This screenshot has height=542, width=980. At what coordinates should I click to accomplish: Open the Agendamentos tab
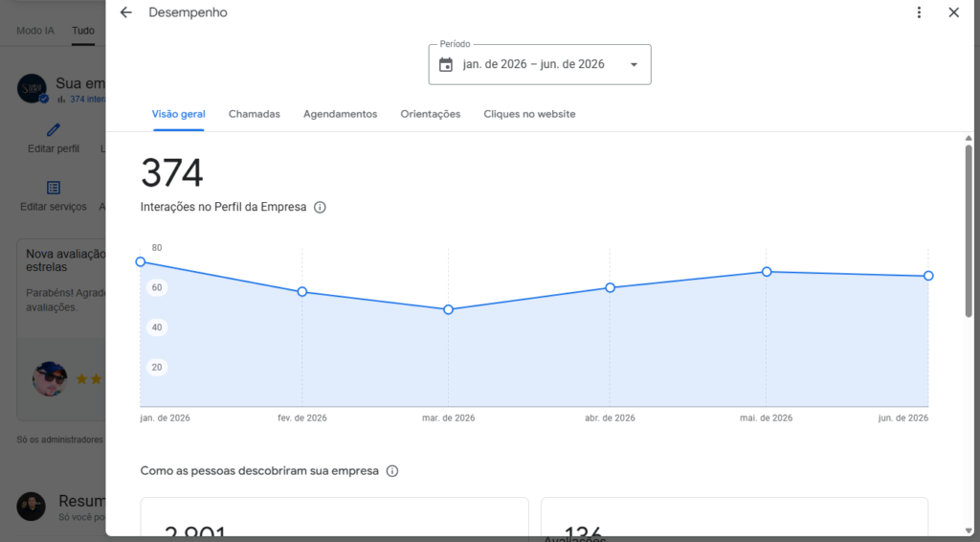340,114
